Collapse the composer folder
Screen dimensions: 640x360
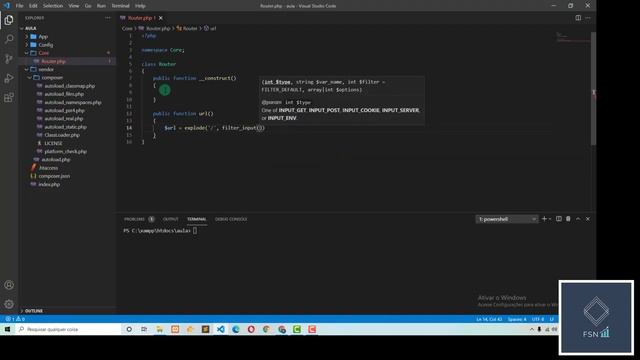coord(29,78)
